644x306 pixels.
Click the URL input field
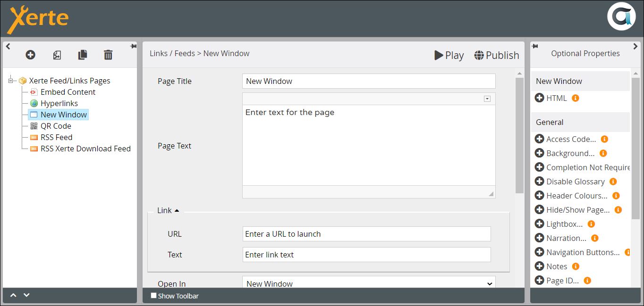click(x=366, y=234)
